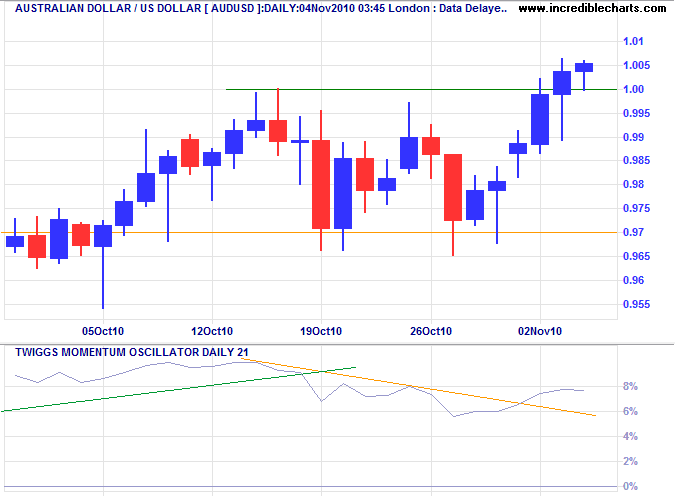The height and width of the screenshot is (500, 675).
Task: Click the 1.005 price axis label
Action: [x=637, y=65]
